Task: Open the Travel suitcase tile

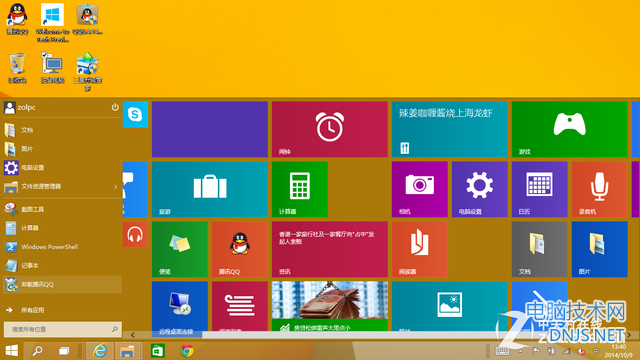Action: (210, 189)
